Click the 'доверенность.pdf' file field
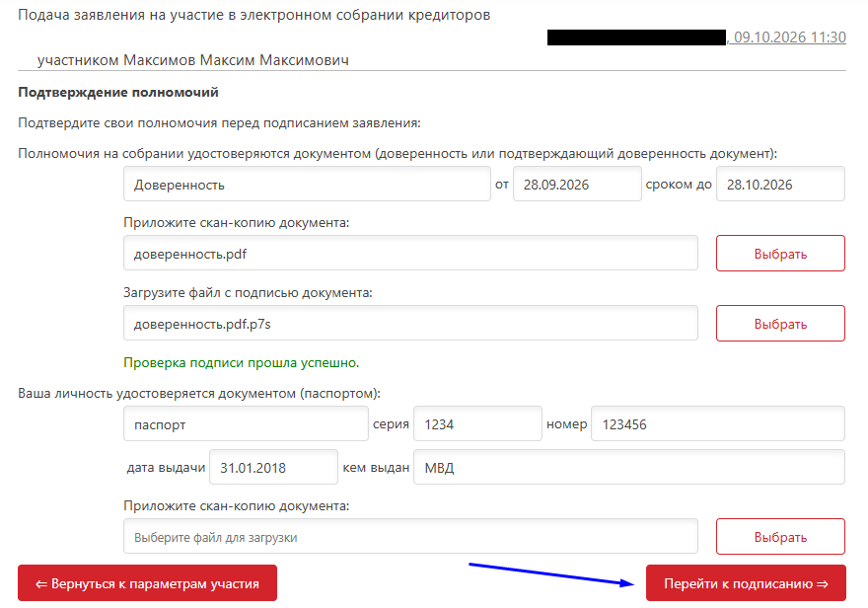 pyautogui.click(x=410, y=254)
